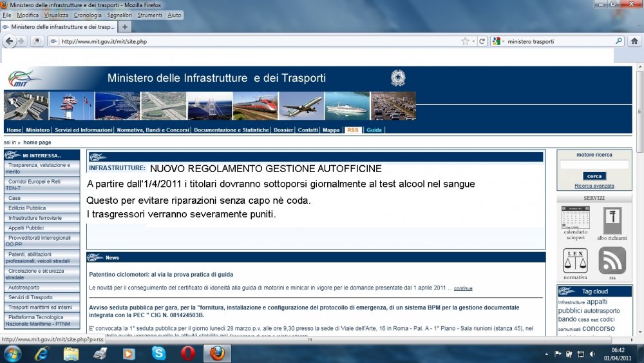
Task: Launch Internet Explorer from the taskbar
Action: pyautogui.click(x=42, y=353)
